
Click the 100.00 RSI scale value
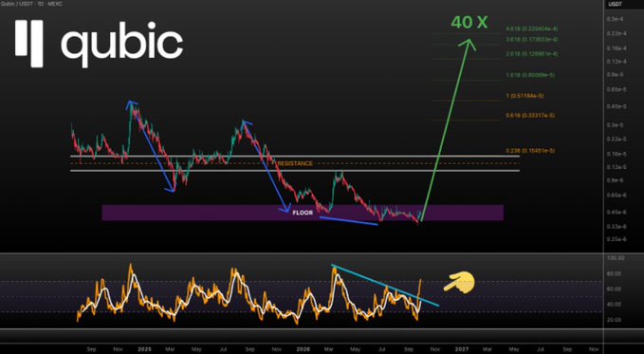616,258
